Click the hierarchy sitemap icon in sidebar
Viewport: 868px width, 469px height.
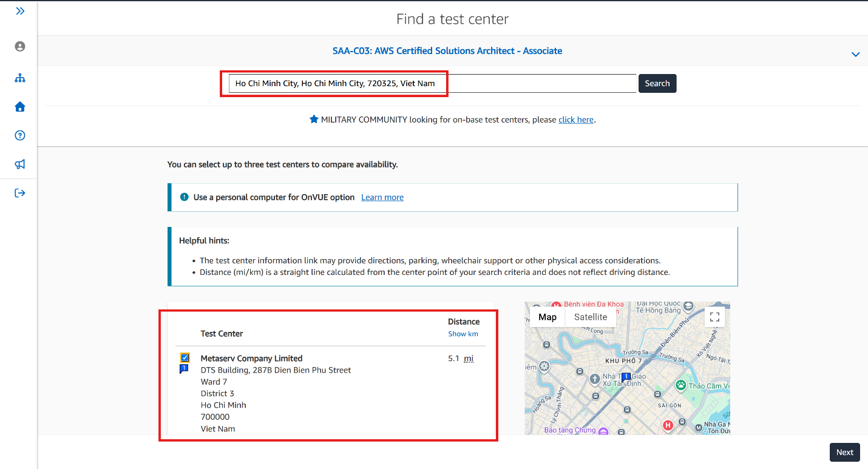(20, 78)
